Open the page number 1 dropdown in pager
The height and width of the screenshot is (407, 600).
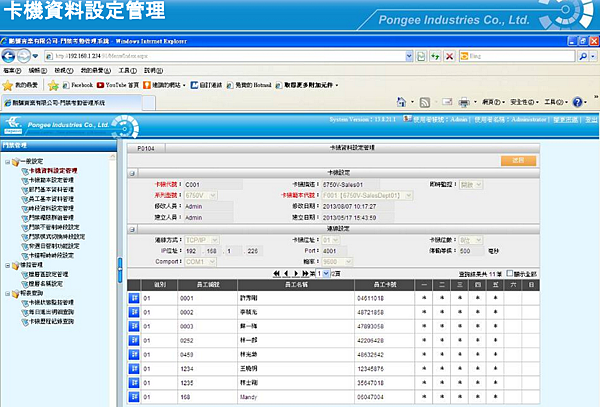coord(323,274)
